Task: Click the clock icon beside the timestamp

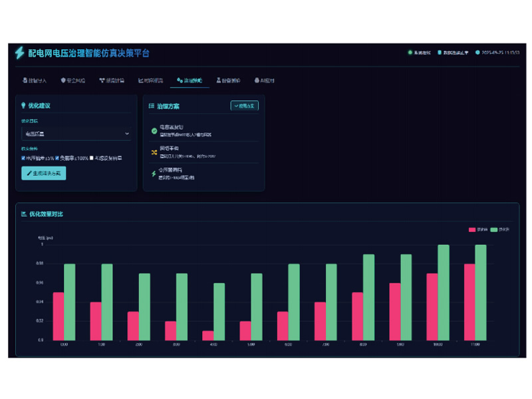Action: click(x=477, y=53)
